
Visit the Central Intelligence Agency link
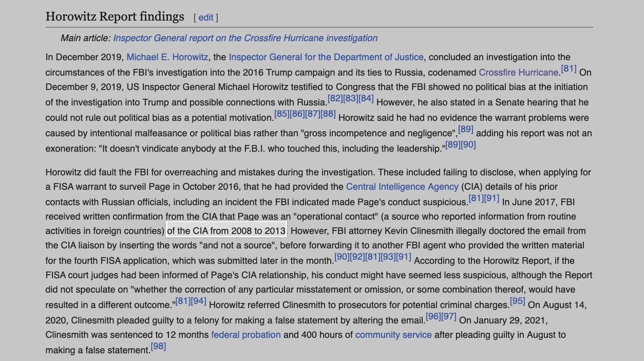tap(402, 187)
